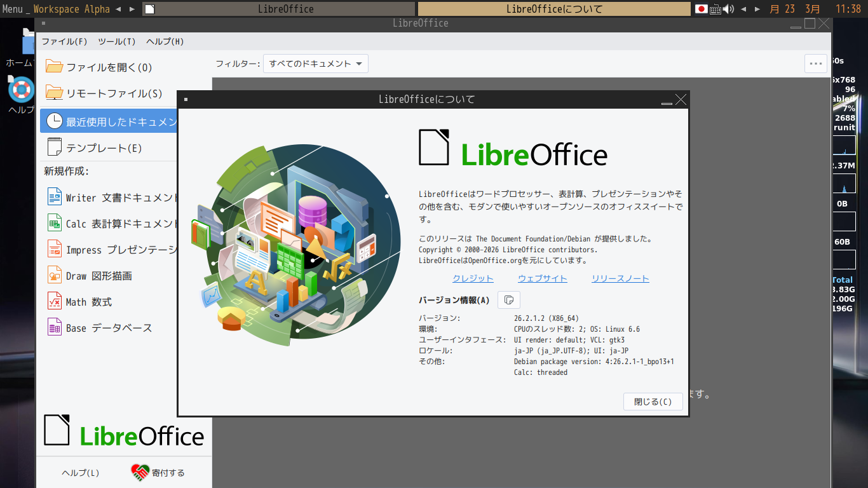
Task: Switch to next workspace beside Workspace Alpha
Action: pos(132,9)
